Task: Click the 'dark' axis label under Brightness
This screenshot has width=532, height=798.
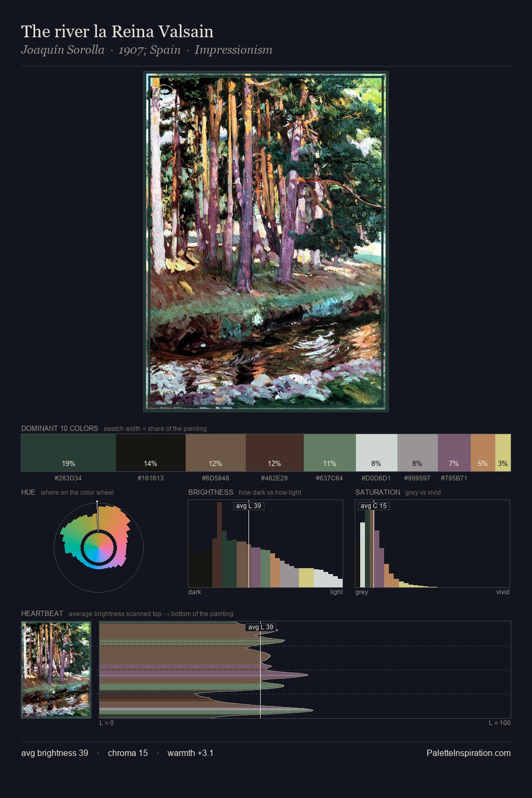Action: 195,592
